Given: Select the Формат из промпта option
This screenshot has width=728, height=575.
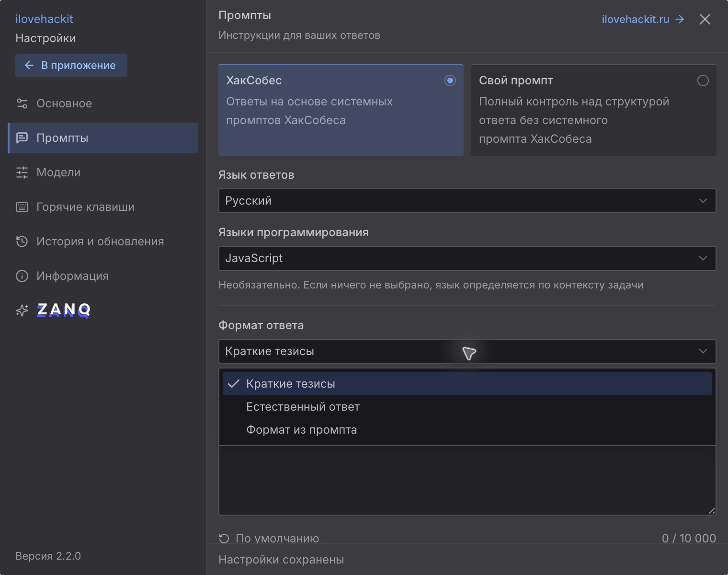Looking at the screenshot, I should pyautogui.click(x=467, y=430).
